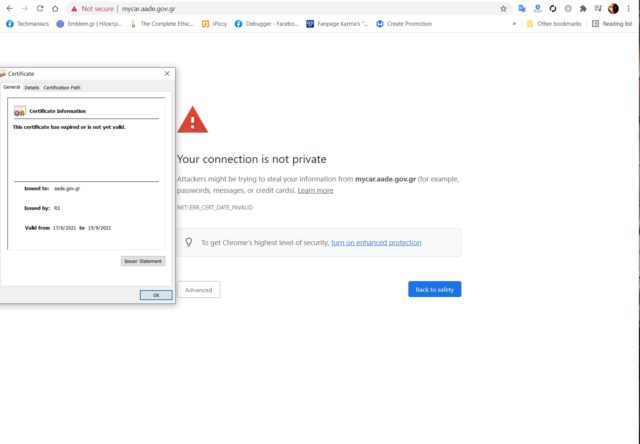This screenshot has height=444, width=640.
Task: Expand the hidden bookmarks overflow chevron
Action: point(514,24)
